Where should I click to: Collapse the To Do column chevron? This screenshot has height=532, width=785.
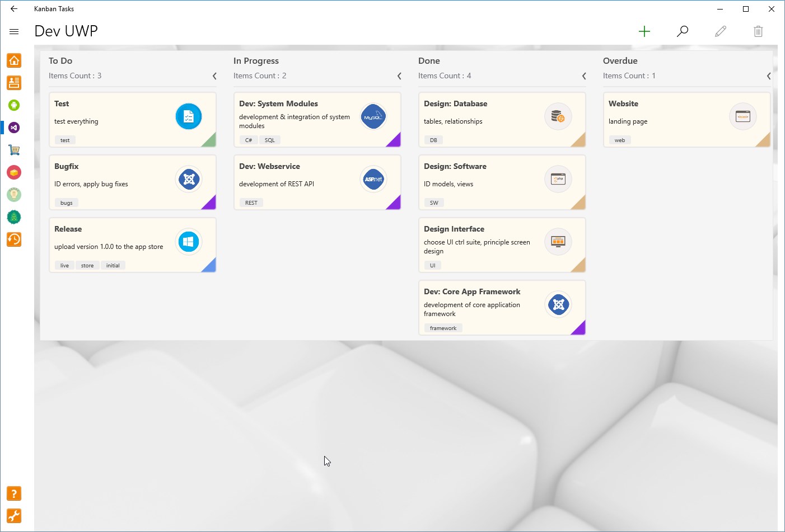click(214, 76)
